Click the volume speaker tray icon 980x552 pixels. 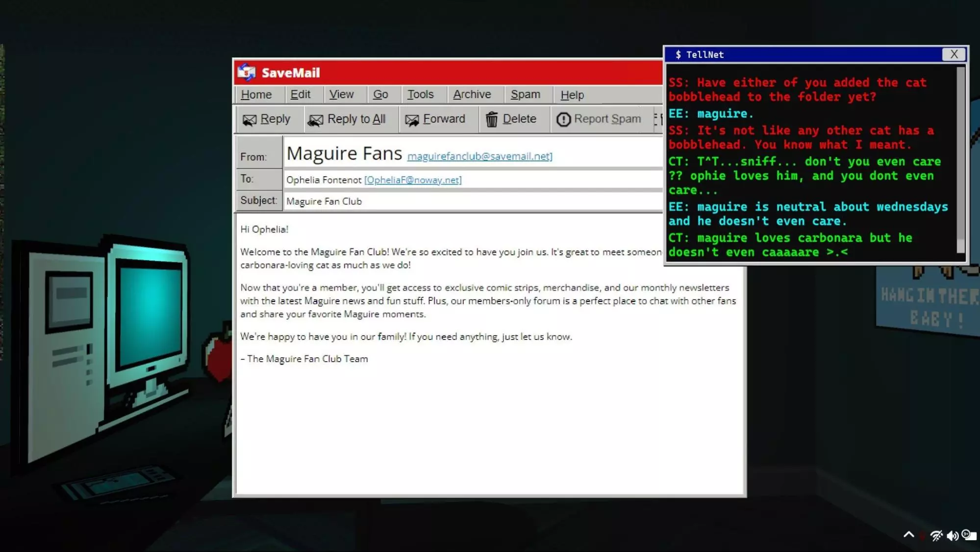coord(952,535)
